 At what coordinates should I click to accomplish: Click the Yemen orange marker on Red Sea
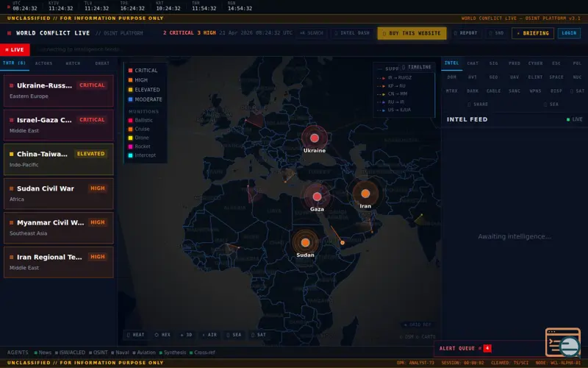343,243
